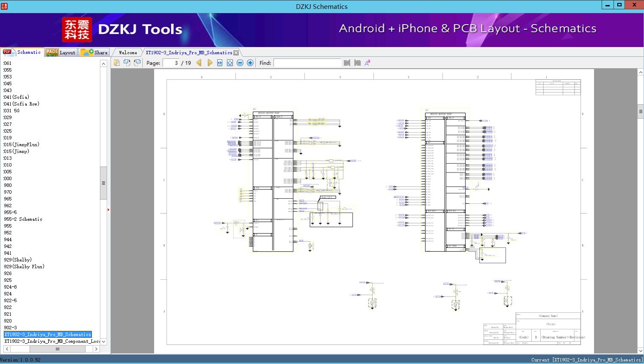Minimize the DZKJ Schematics window
This screenshot has width=644, height=364.
coord(608,5)
